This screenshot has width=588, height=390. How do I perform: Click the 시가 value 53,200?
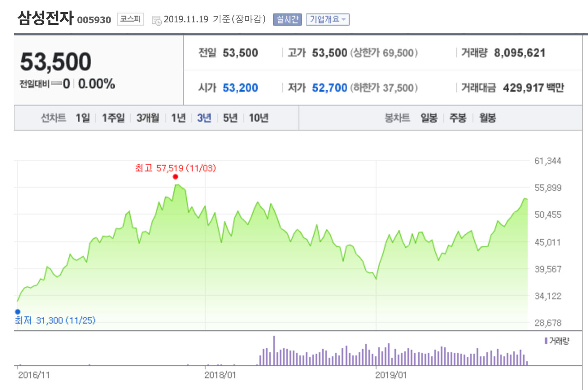coord(240,88)
